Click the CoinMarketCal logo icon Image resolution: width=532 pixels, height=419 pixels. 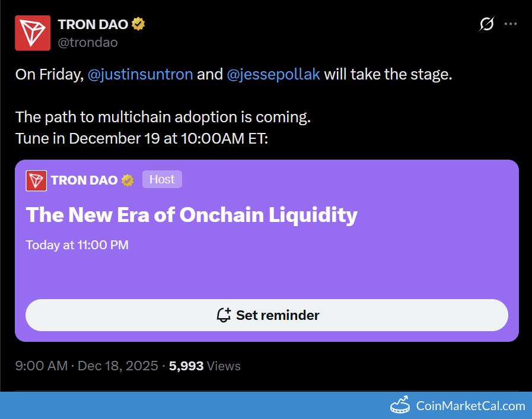tap(400, 406)
